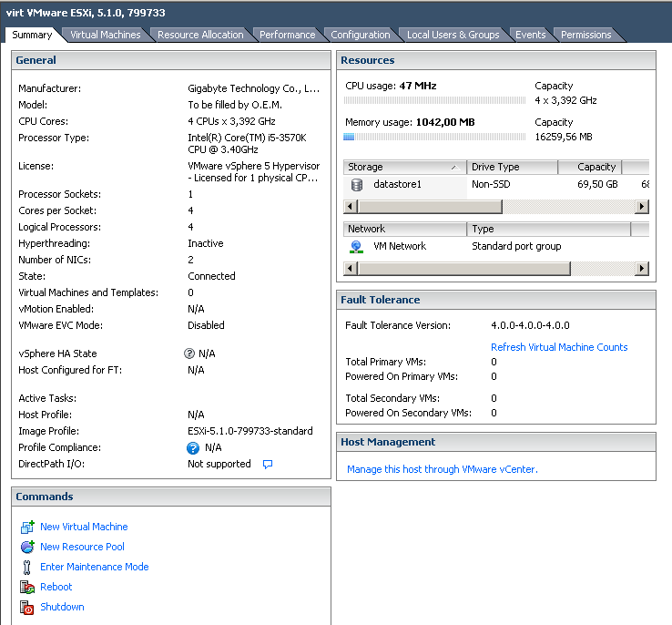Click the 16259,56 MB memory capacity value
Screen dimensions: 672x625
pyautogui.click(x=564, y=137)
